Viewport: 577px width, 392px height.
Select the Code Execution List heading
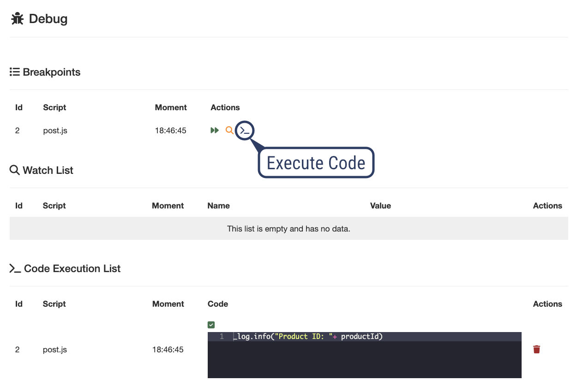tap(72, 268)
